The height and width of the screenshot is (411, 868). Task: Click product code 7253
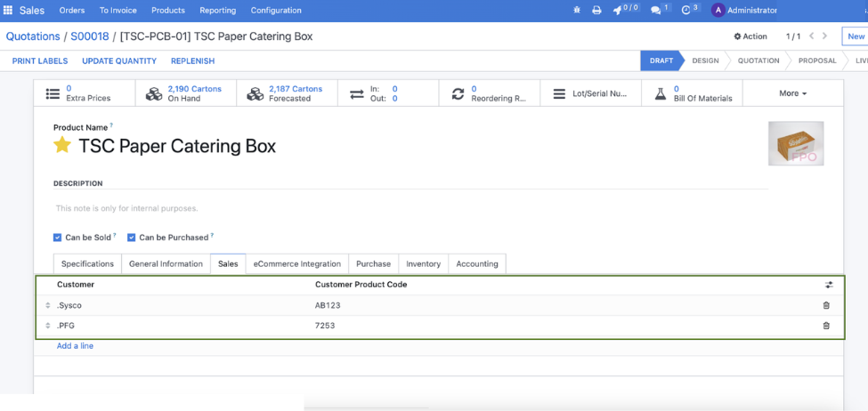[x=325, y=326]
